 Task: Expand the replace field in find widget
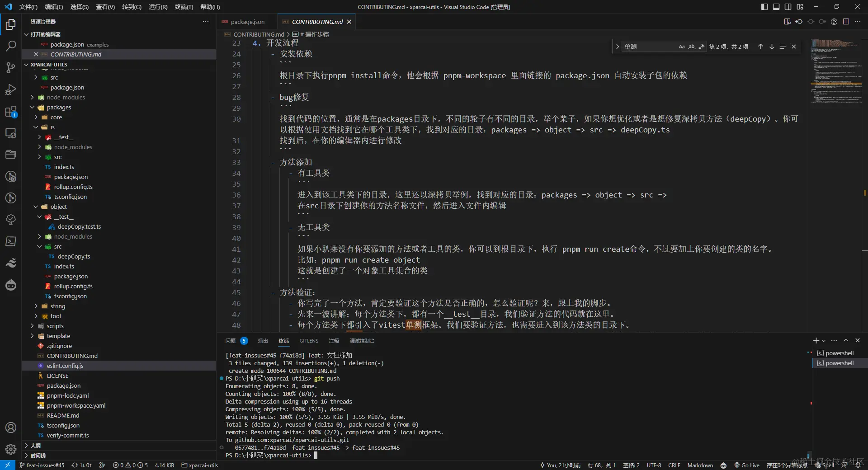[x=617, y=47]
